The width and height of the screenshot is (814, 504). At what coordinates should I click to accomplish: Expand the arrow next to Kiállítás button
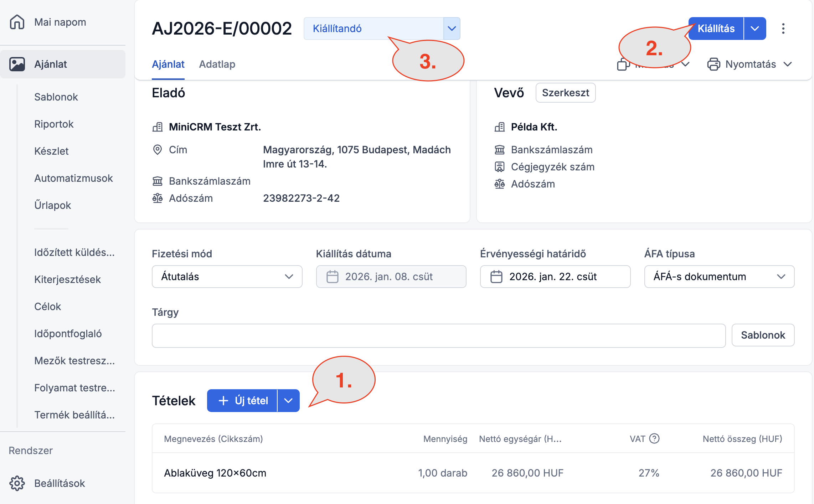(x=754, y=29)
